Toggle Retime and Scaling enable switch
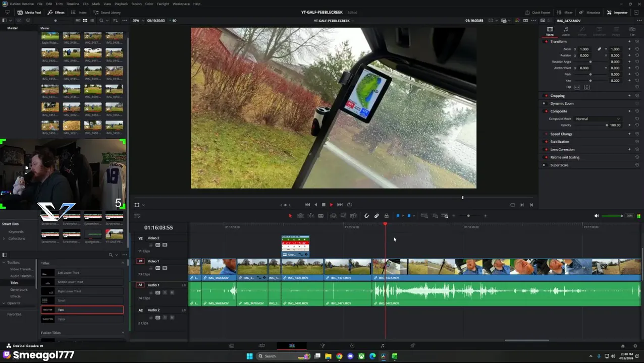The image size is (644, 363). (x=546, y=157)
